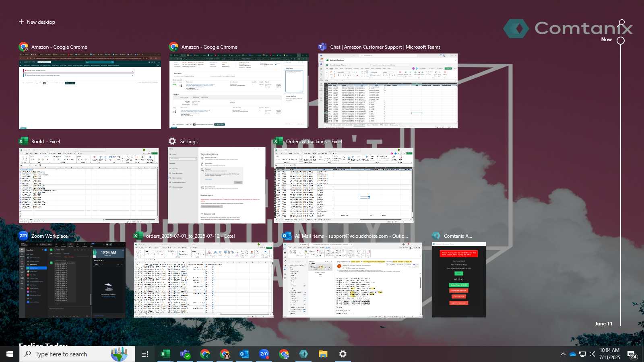The image size is (644, 362).
Task: Click the New desktop button
Action: point(37,22)
